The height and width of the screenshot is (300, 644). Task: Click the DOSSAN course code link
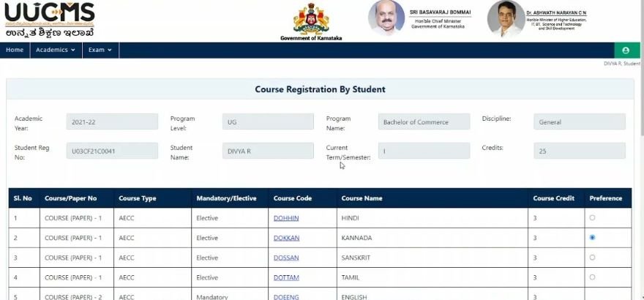[x=286, y=258]
